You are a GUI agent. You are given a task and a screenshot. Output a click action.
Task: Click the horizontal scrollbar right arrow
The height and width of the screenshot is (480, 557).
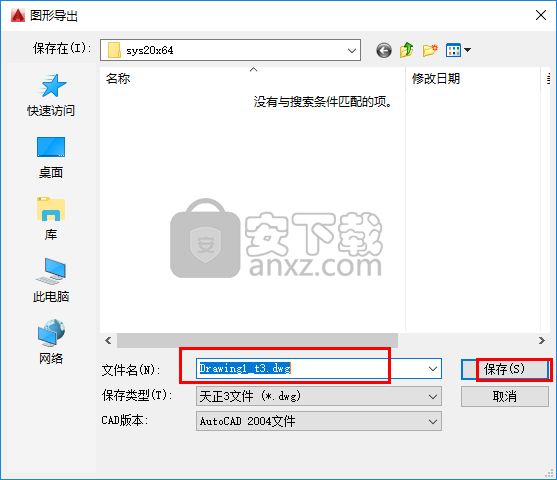coord(541,341)
